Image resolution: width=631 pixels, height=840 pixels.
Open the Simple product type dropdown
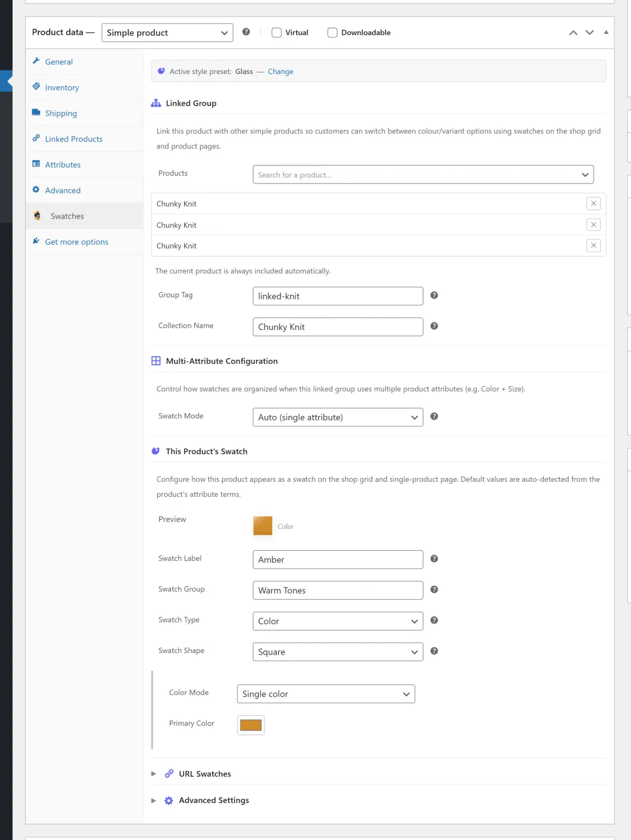pos(168,33)
